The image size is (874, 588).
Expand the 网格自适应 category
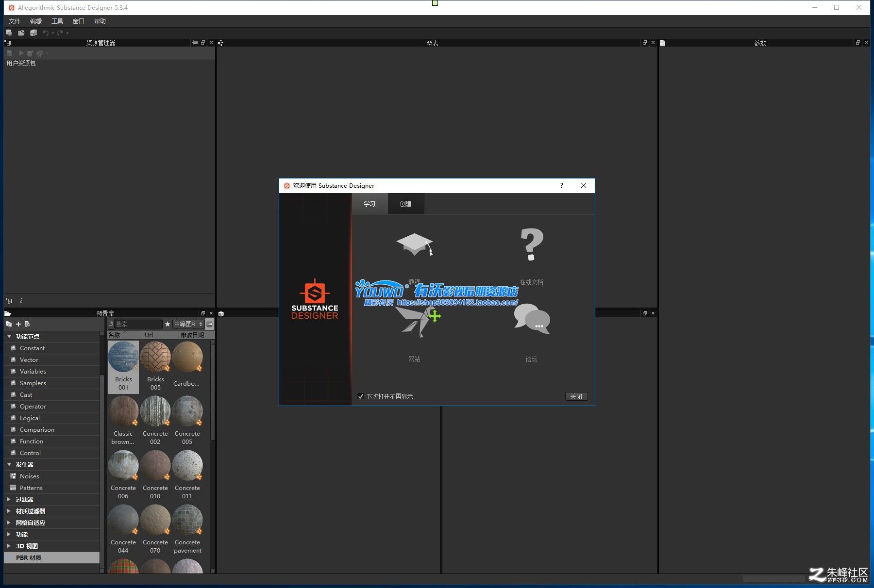coord(9,523)
